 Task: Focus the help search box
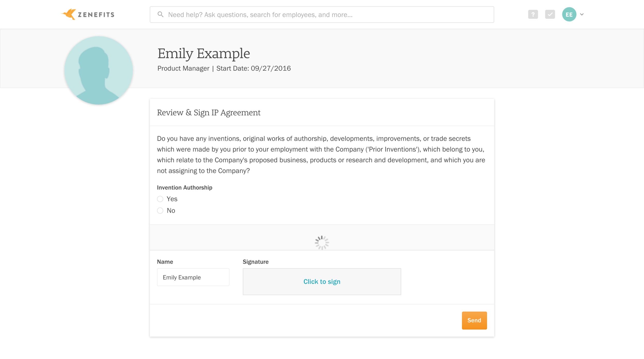point(322,15)
